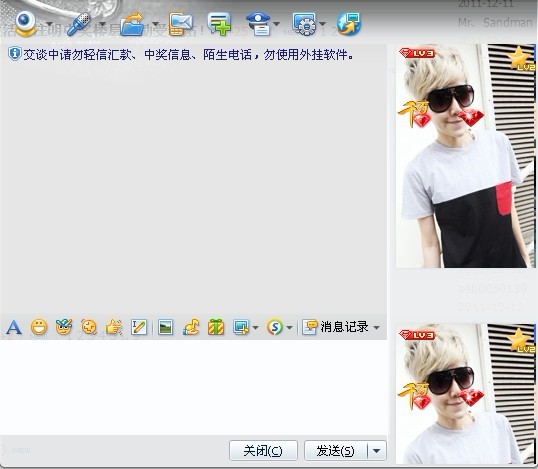Open send button options dropdown arrow
The height and width of the screenshot is (469, 538).
pyautogui.click(x=377, y=450)
